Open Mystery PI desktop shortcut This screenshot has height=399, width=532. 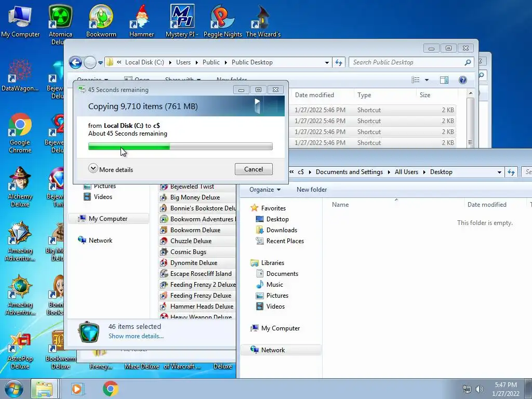(182, 21)
